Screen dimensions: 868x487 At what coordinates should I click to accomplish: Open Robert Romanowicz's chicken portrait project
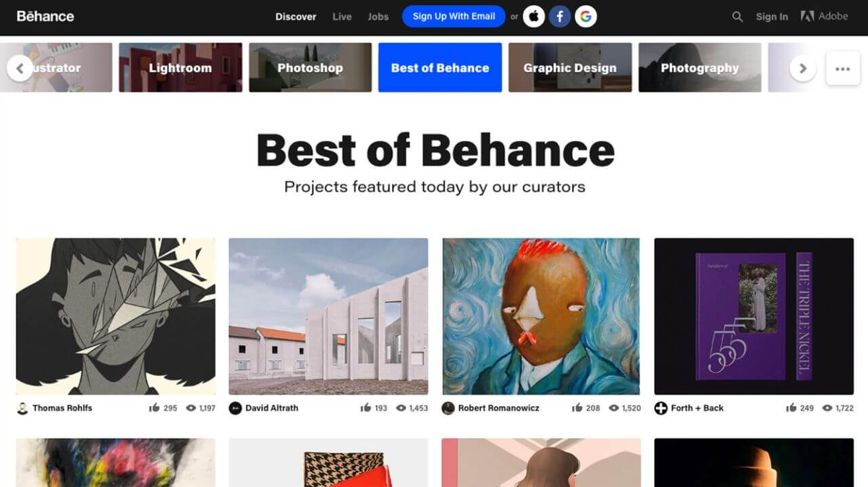(x=541, y=316)
